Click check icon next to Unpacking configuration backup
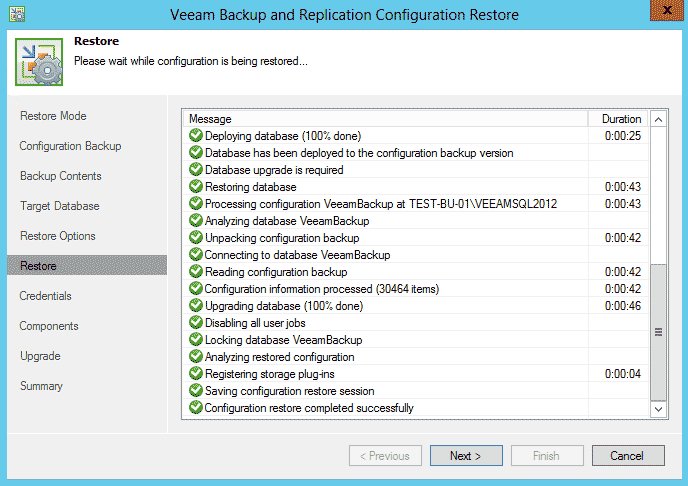The height and width of the screenshot is (486, 688). tap(195, 237)
